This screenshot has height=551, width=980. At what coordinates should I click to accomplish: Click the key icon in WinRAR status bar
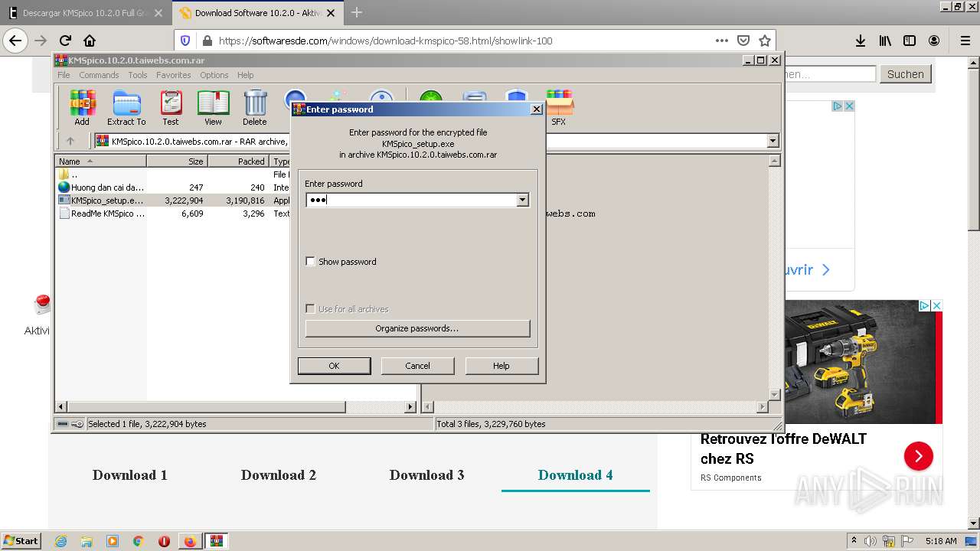point(77,424)
